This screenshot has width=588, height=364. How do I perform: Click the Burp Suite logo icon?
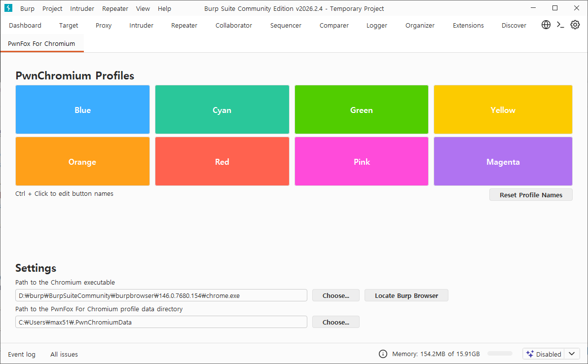tap(8, 8)
